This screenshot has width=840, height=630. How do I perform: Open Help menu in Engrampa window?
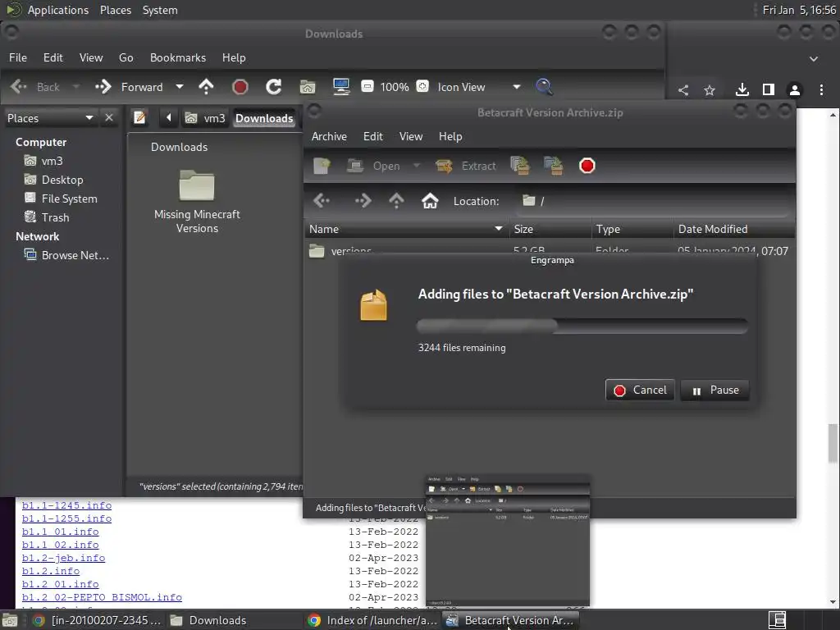(450, 136)
